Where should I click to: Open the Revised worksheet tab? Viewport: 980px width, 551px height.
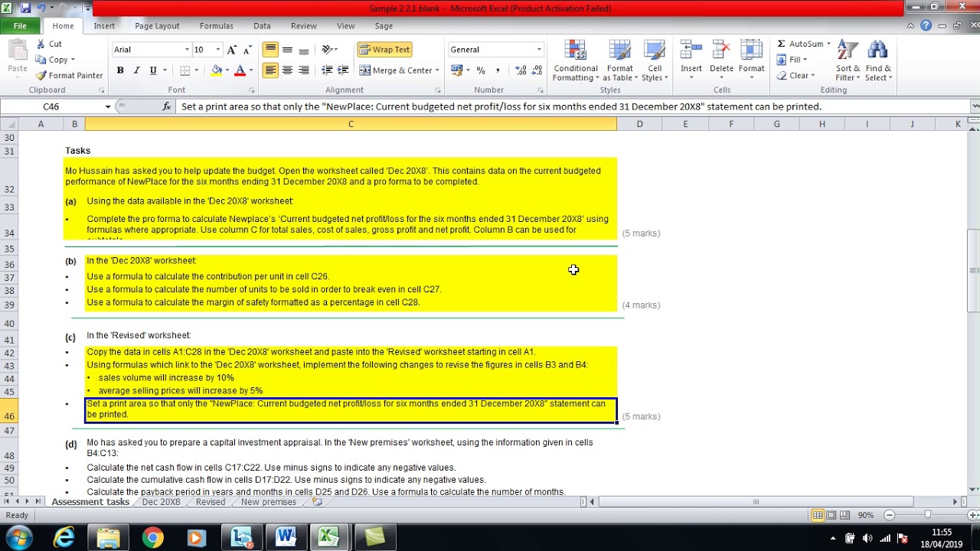click(x=210, y=502)
